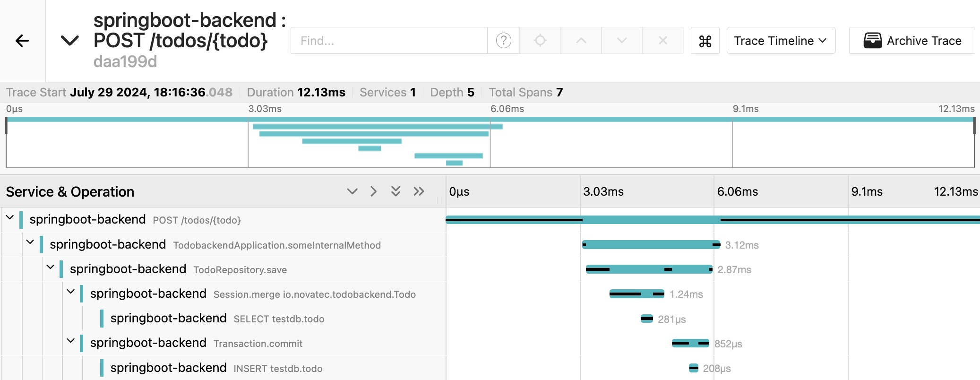This screenshot has width=980, height=380.
Task: Open keyboard shortcuts command icon button
Action: point(705,41)
